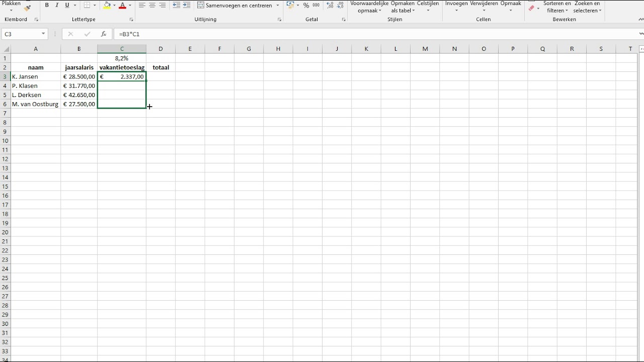The image size is (644, 362).
Task: Click the cancel (X) formula icon
Action: pos(70,34)
